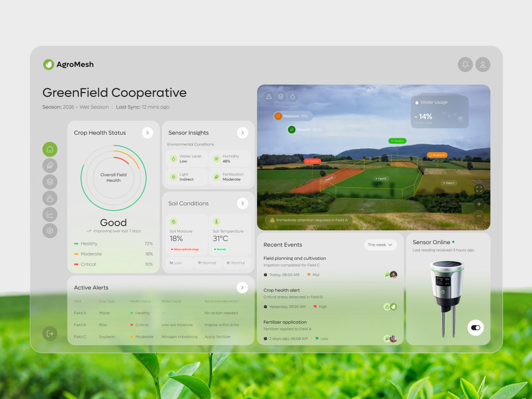The width and height of the screenshot is (532, 399).
Task: Click the Critical field tag on map
Action: 312,161
